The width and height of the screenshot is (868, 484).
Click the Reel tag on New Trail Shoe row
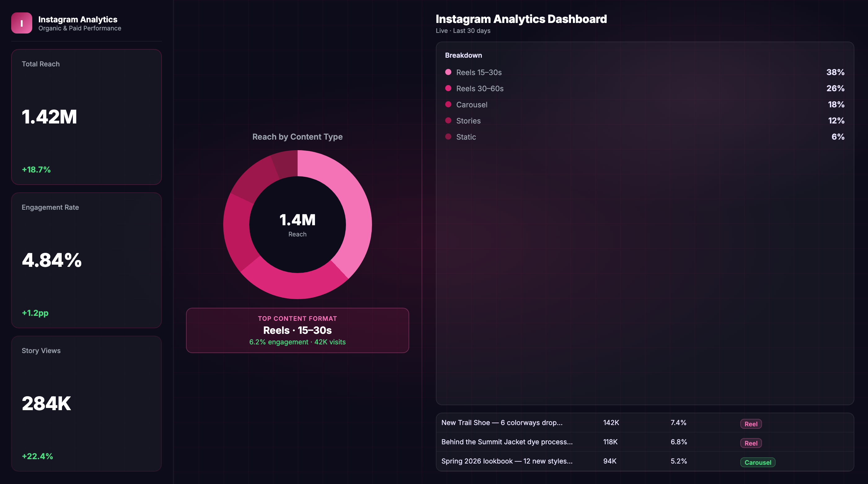(751, 424)
